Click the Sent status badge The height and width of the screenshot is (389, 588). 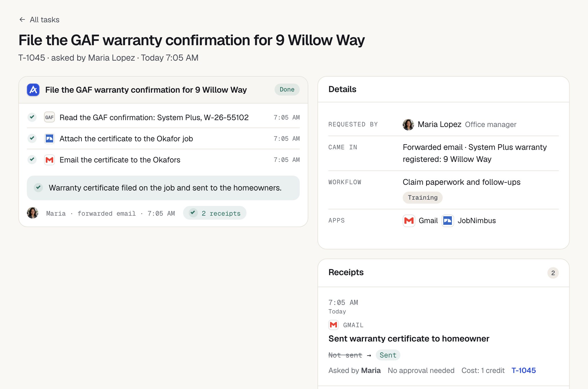point(388,355)
